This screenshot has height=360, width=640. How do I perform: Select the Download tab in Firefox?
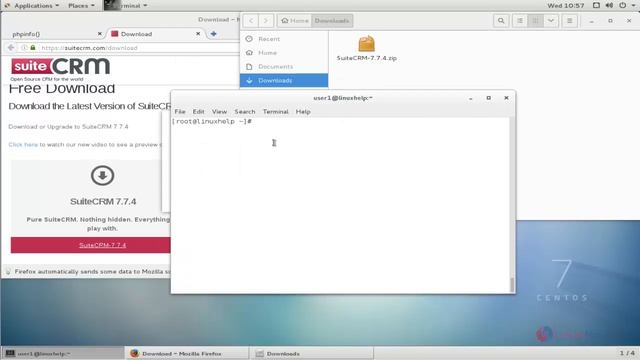(x=155, y=34)
